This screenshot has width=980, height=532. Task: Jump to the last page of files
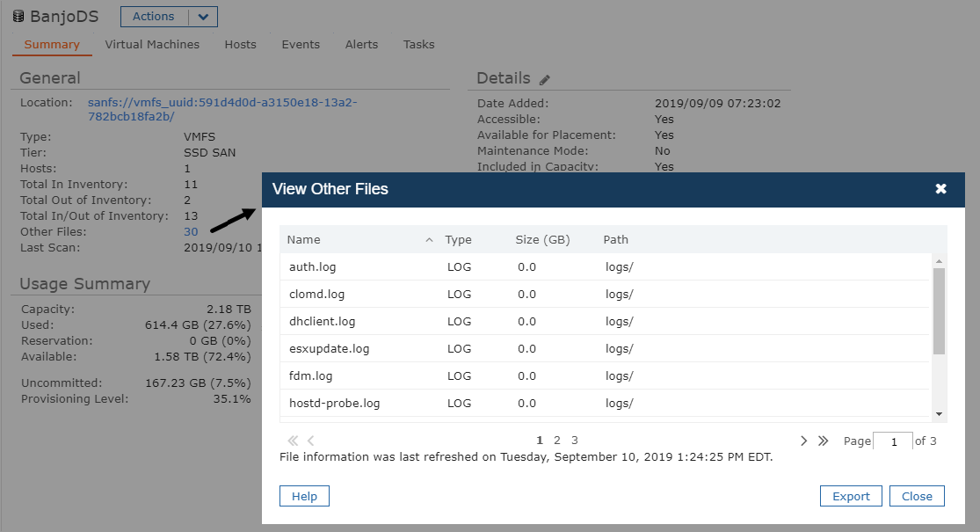tap(824, 441)
